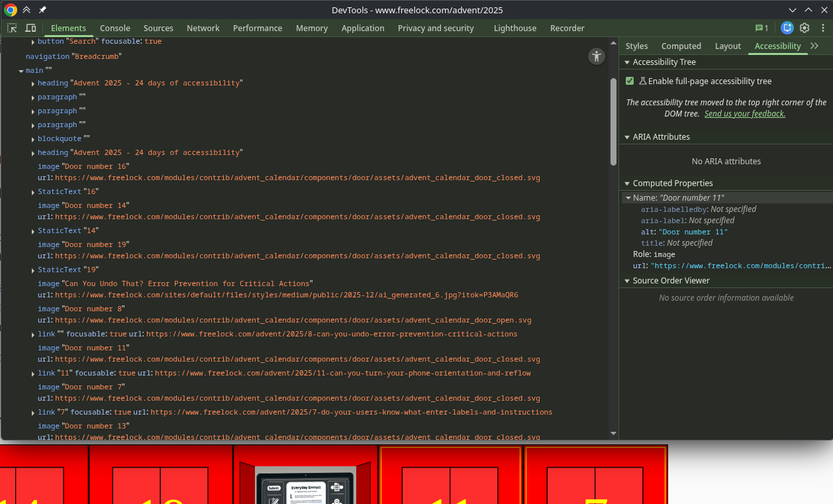Select the Computed tab in the right panel

click(x=681, y=46)
